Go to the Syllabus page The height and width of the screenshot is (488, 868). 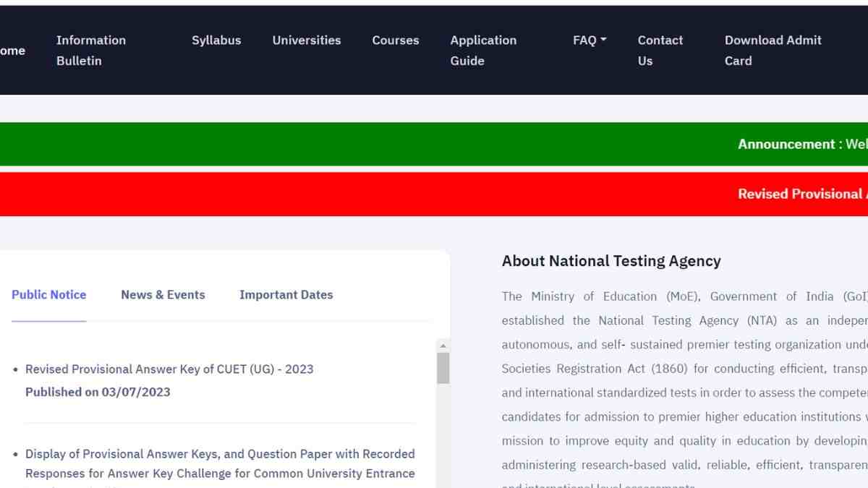(216, 40)
